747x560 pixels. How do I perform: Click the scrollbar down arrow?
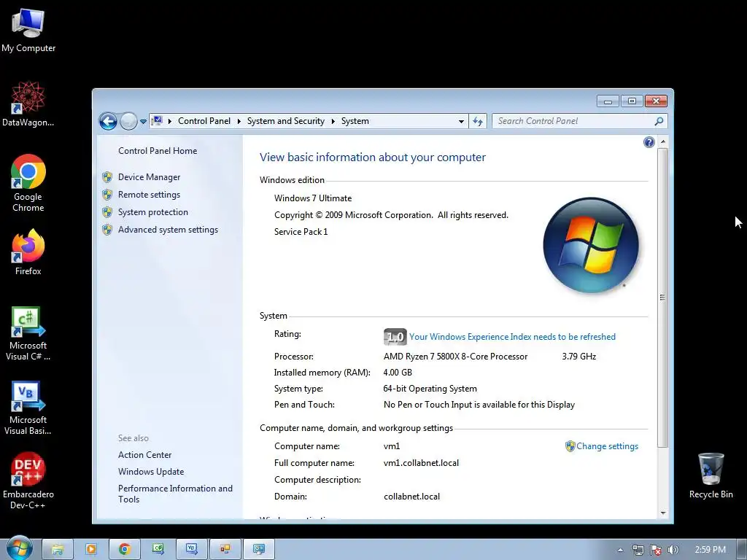point(662,513)
